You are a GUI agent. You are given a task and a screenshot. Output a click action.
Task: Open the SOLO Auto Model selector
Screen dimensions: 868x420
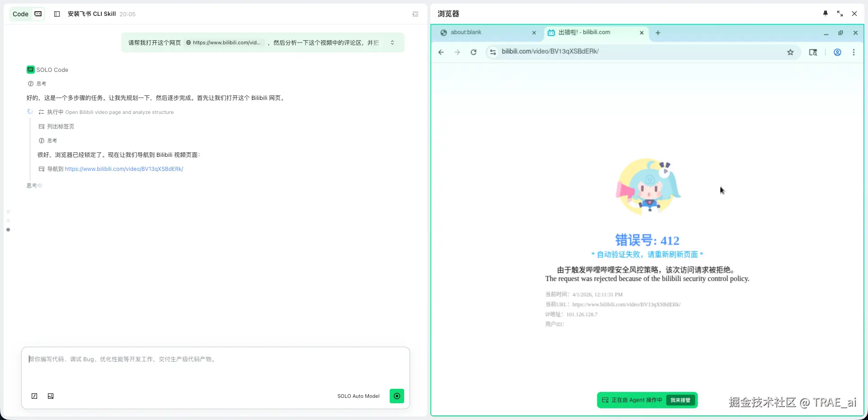[x=358, y=396]
